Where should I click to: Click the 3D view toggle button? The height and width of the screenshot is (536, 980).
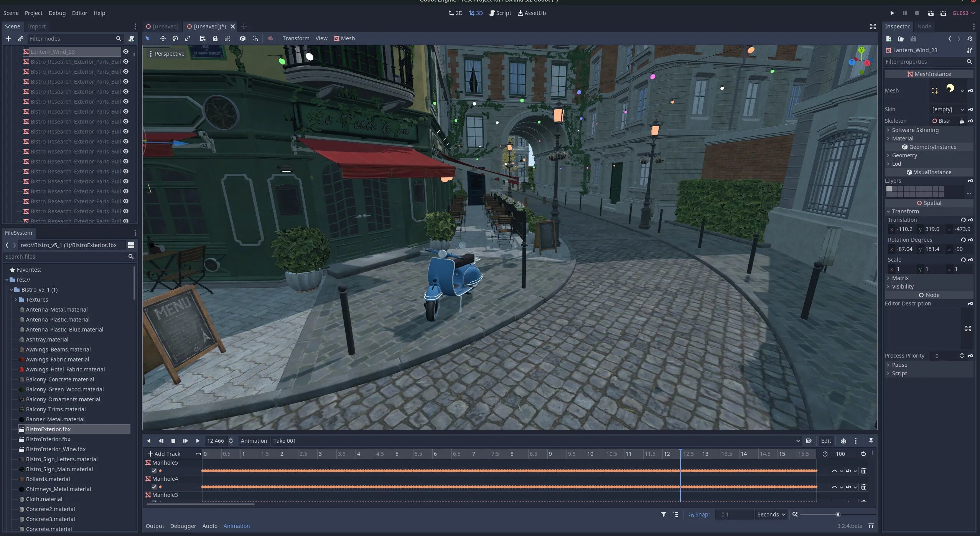coord(476,13)
